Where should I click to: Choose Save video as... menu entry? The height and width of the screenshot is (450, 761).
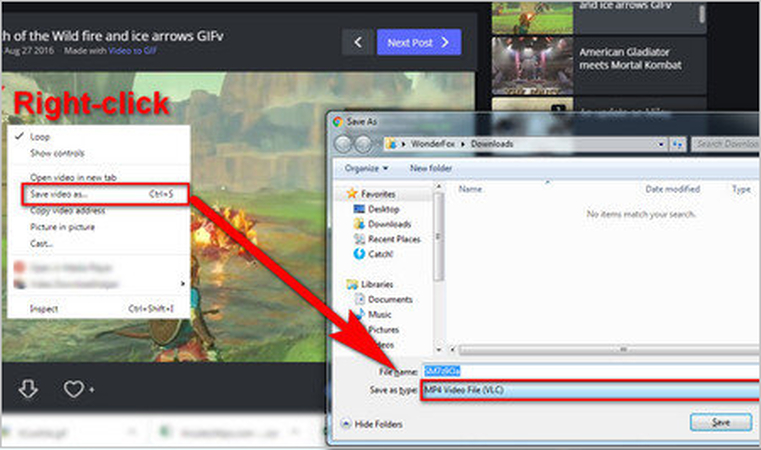coord(105,194)
